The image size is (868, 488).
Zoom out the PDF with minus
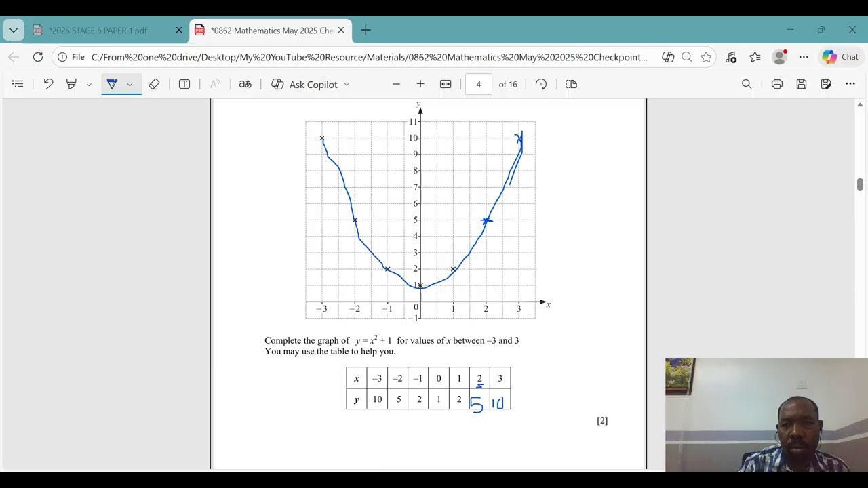[397, 84]
